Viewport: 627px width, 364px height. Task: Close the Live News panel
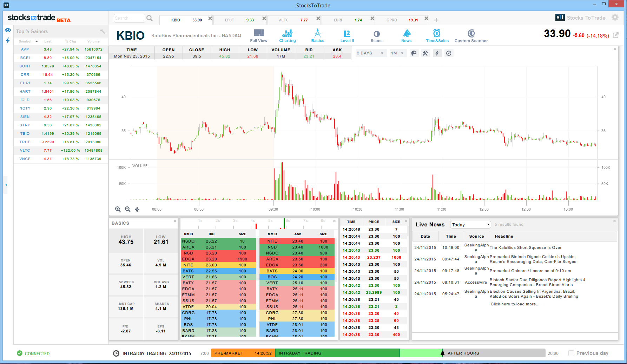(615, 221)
